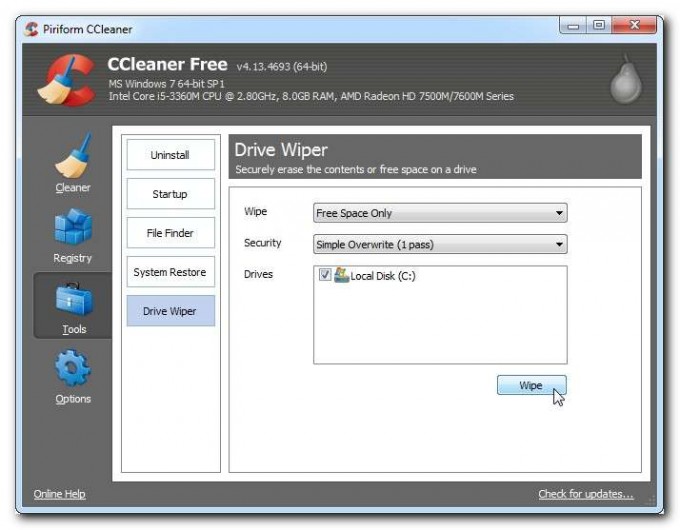This screenshot has width=680, height=530.
Task: Uncheck the Local Disk (C:) checkbox
Action: point(324,275)
